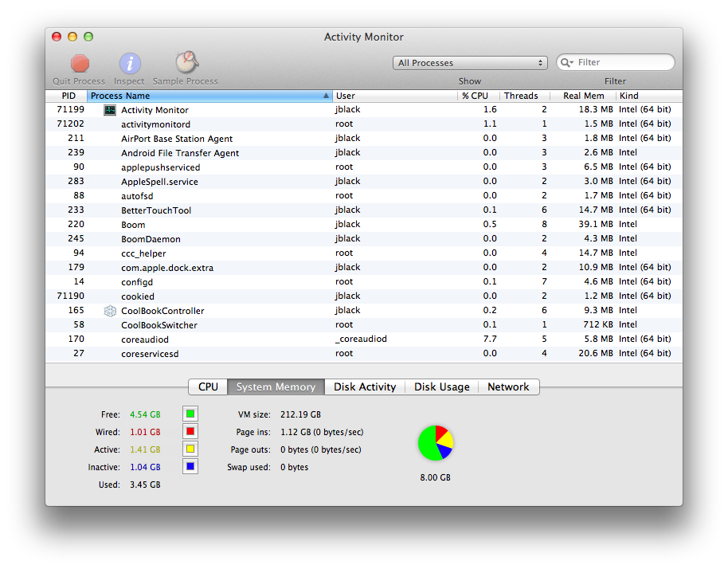Select the activitymonitord process row

pos(364,124)
